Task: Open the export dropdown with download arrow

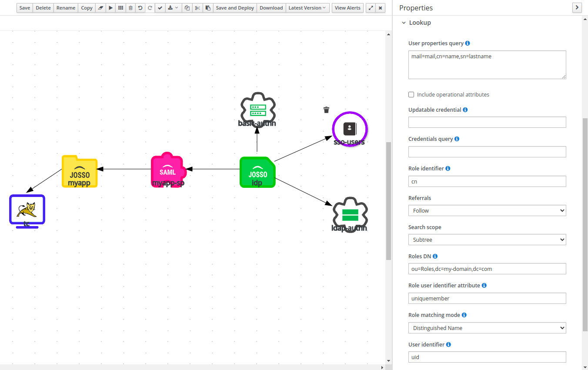Action: 173,8
